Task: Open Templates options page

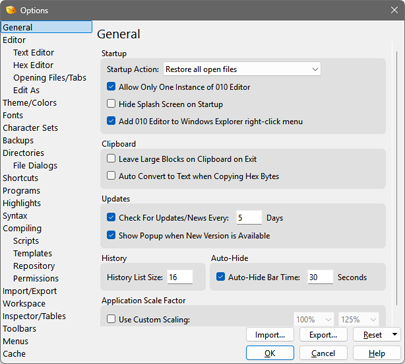Action: point(33,253)
